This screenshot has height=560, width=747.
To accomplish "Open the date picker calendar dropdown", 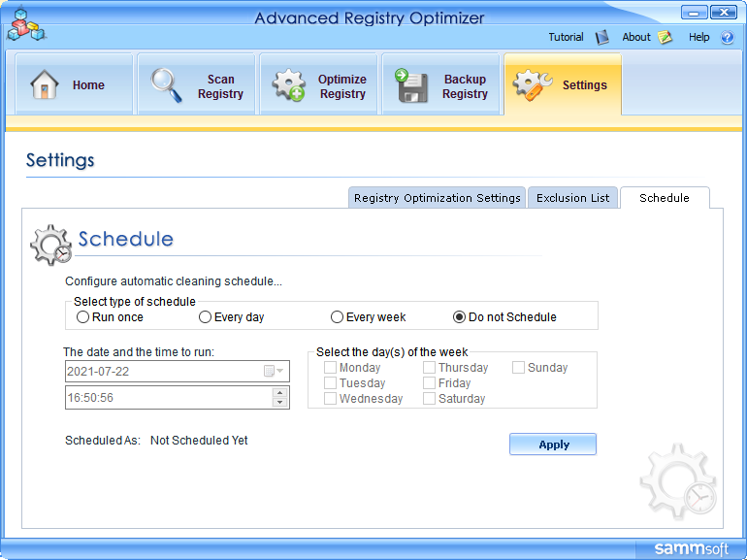I will pyautogui.click(x=274, y=371).
